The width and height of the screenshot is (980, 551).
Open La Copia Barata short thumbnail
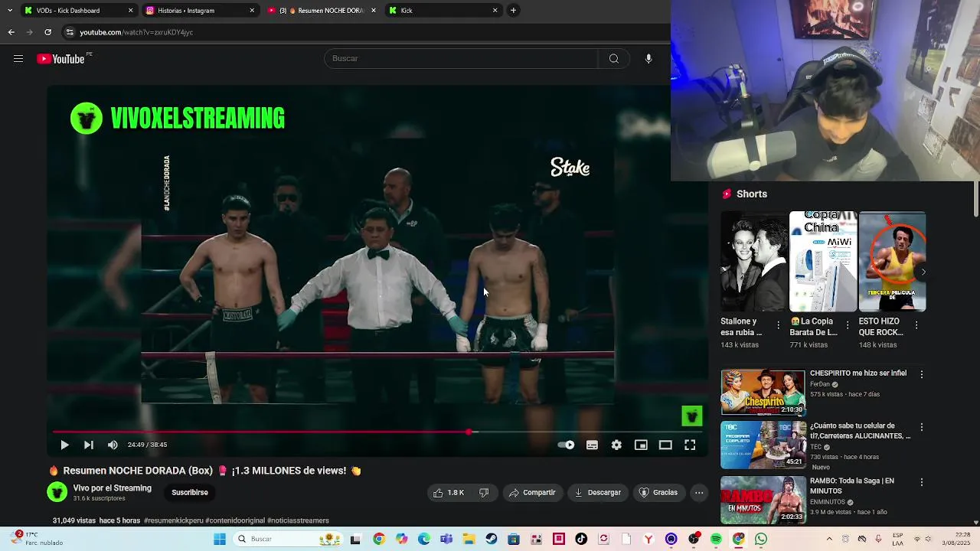823,262
